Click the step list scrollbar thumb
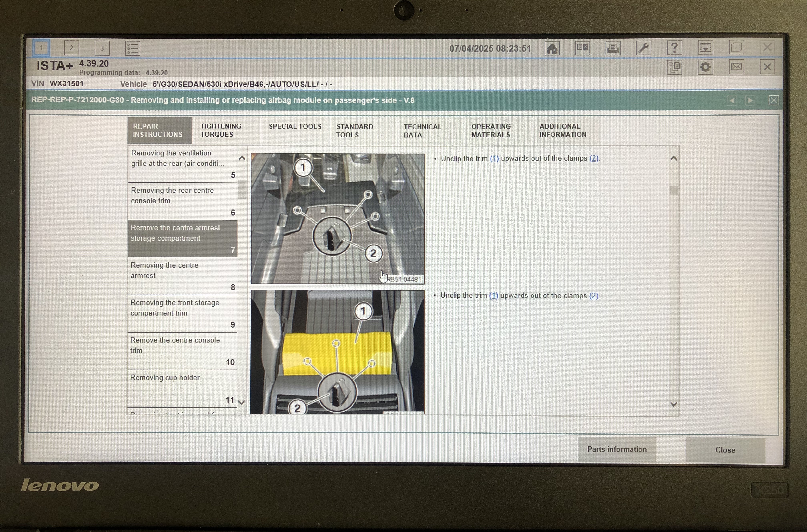 (242, 190)
